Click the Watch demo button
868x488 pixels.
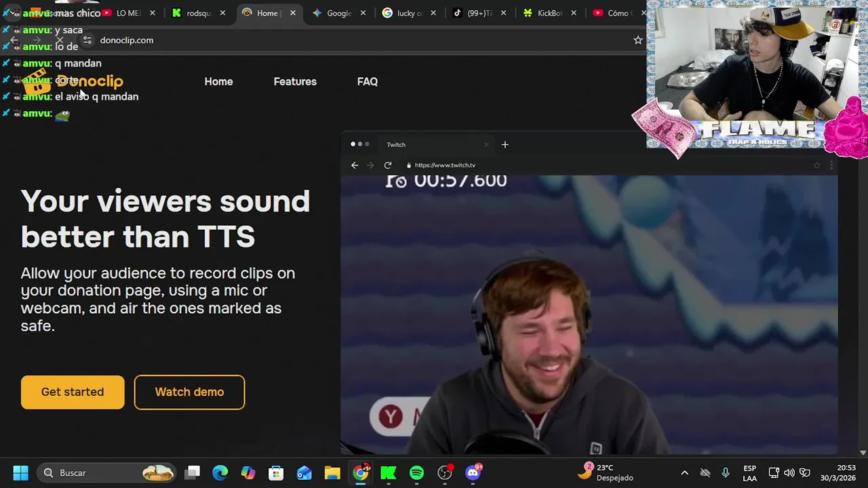coord(189,392)
